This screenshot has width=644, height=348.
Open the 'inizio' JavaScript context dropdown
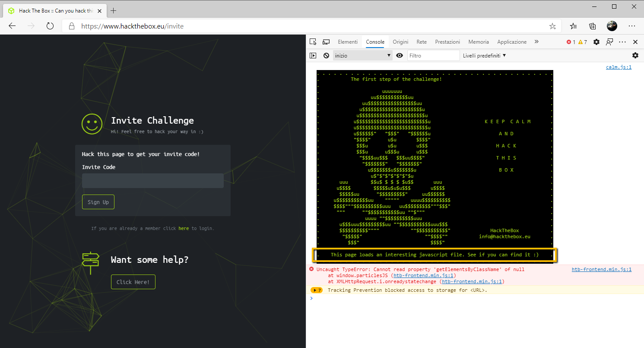(362, 55)
